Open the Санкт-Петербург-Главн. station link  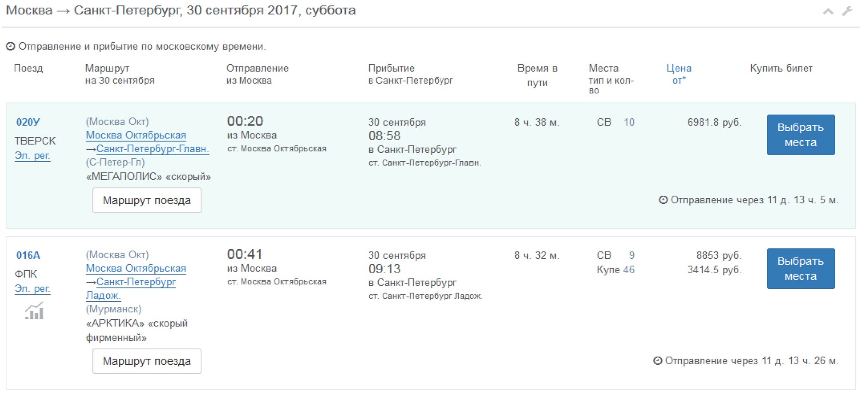tap(152, 149)
